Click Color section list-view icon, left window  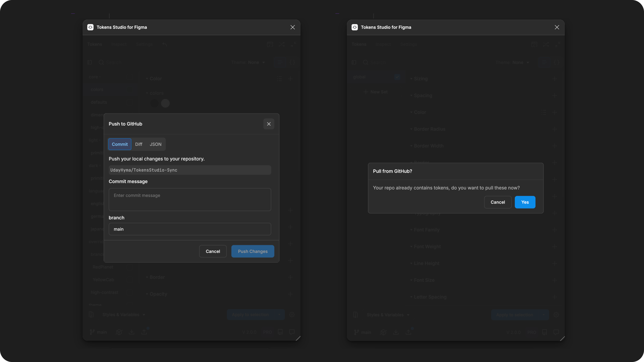[x=280, y=79]
